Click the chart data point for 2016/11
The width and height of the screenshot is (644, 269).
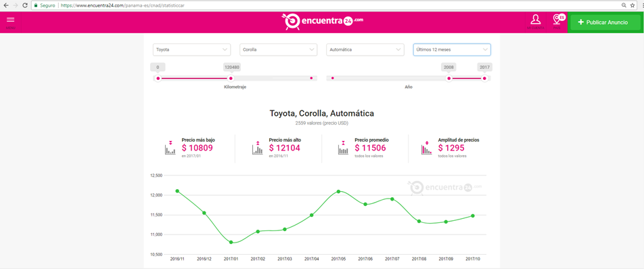tap(177, 191)
